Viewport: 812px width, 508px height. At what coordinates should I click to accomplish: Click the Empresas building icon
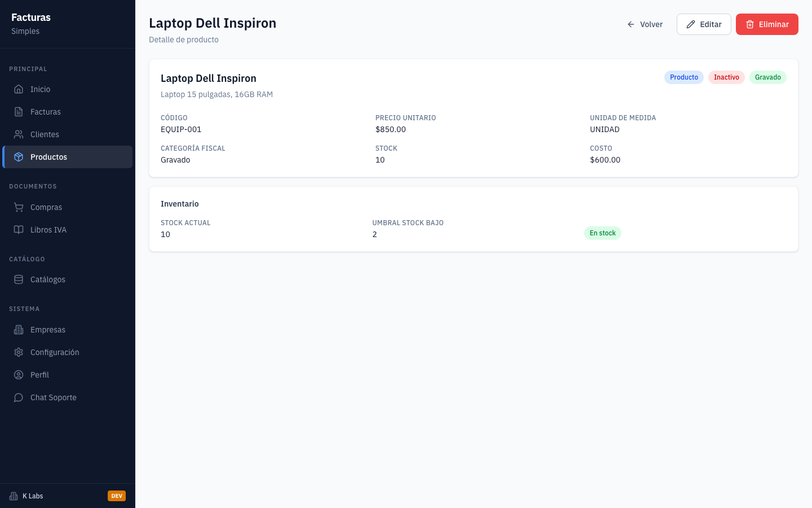(x=19, y=330)
